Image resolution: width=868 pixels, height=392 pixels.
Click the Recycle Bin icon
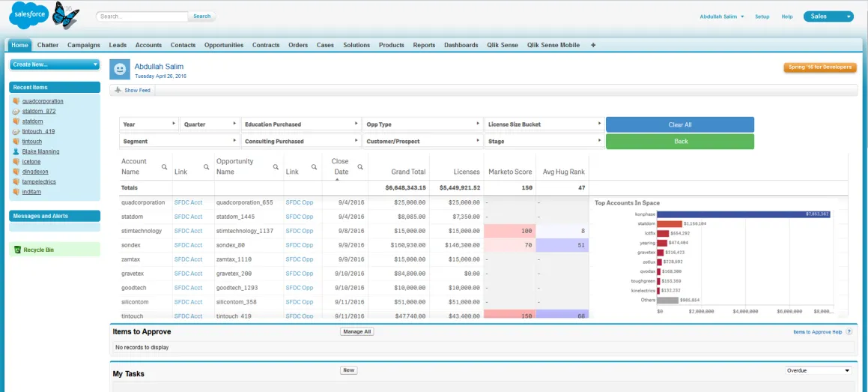pos(18,250)
